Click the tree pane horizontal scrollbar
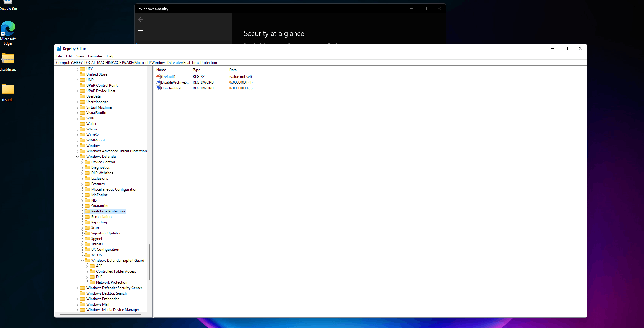Image resolution: width=644 pixels, height=328 pixels. [x=100, y=315]
